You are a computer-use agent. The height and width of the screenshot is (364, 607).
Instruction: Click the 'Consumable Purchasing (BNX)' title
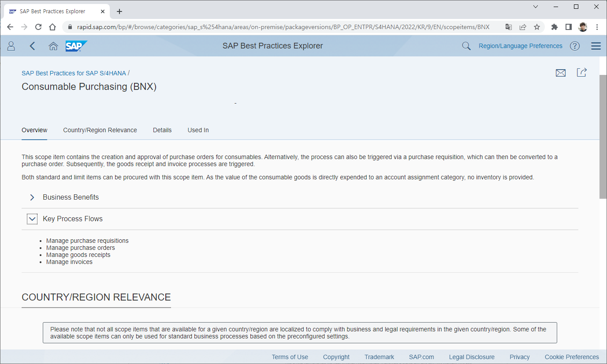click(x=89, y=87)
